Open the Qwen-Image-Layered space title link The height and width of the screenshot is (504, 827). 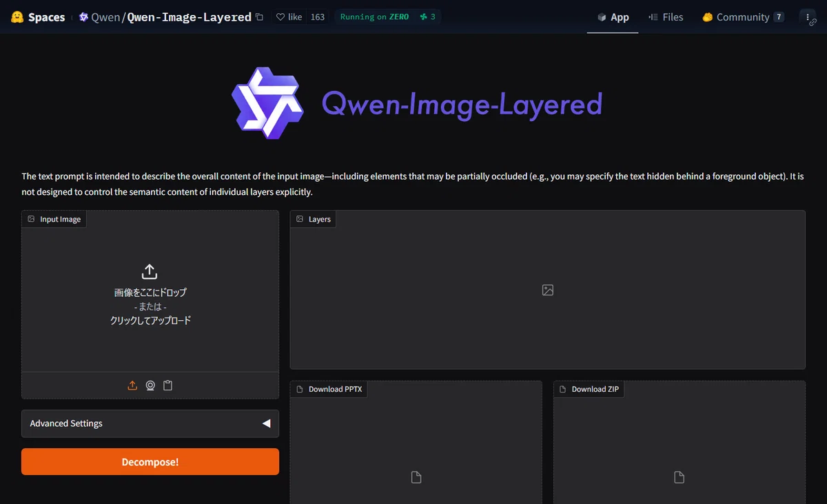point(190,17)
